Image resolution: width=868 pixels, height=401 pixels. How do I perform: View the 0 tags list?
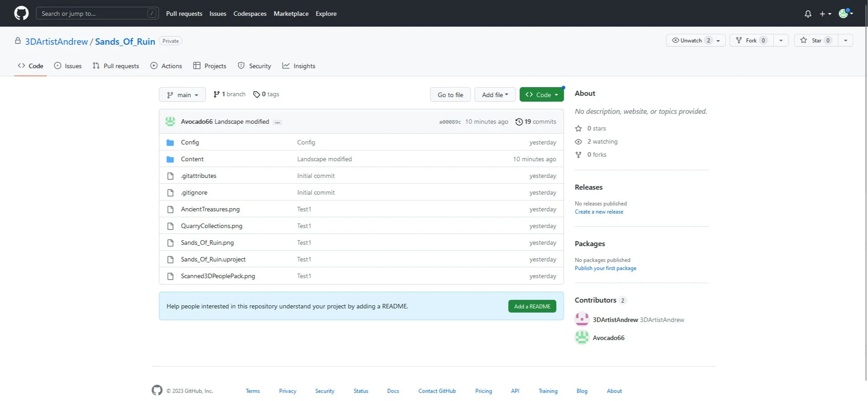click(266, 94)
